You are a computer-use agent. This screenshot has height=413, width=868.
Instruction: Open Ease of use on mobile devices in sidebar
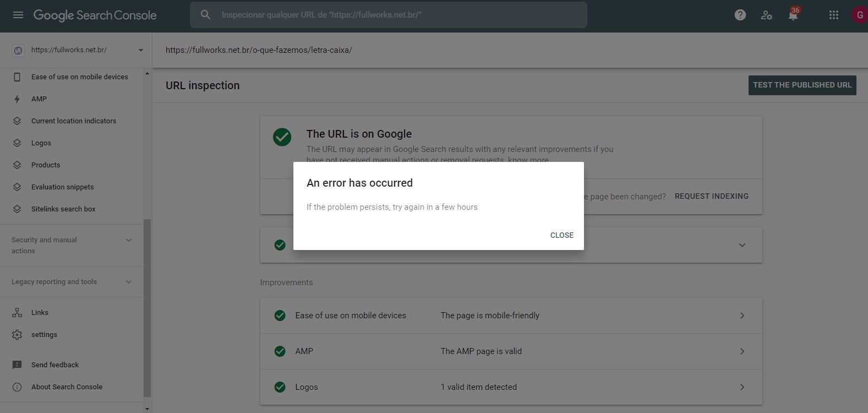click(79, 77)
